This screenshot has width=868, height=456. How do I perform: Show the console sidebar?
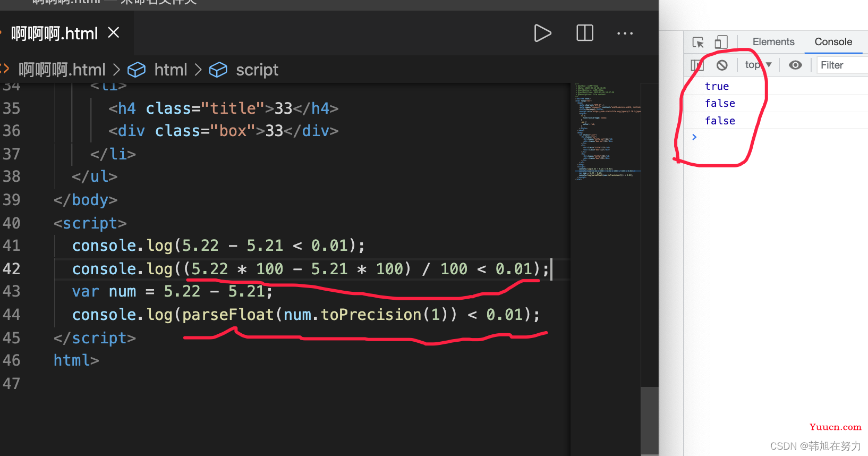pos(697,65)
